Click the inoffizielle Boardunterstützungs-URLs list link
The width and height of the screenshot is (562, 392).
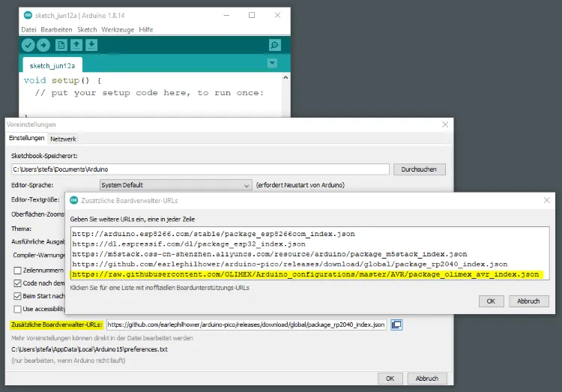[x=160, y=288]
